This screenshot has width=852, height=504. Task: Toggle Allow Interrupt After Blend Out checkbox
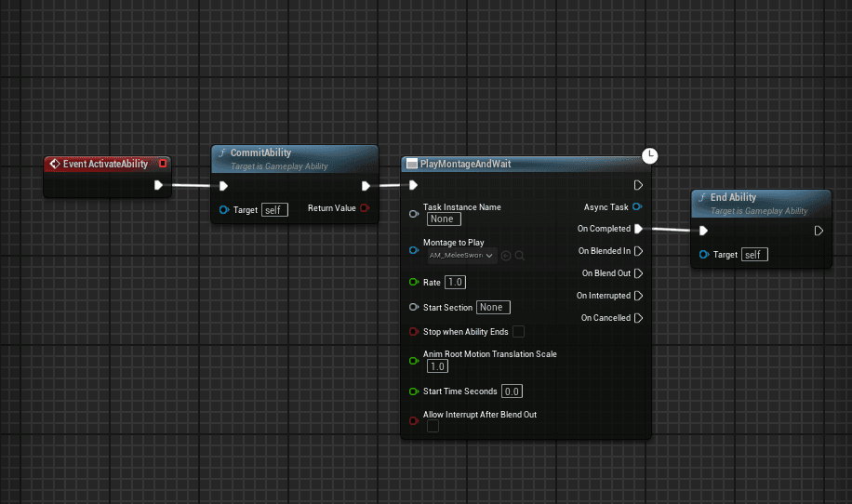pos(433,426)
